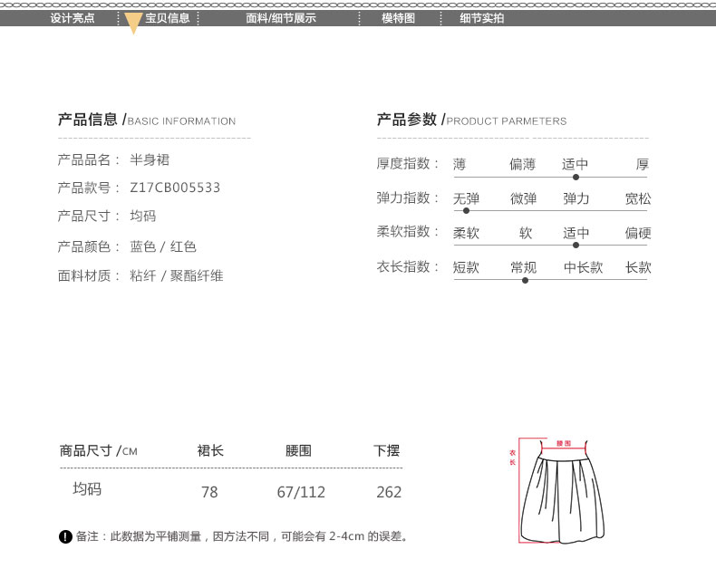Click the 厚度指数 slider dot at 适中
This screenshot has width=716, height=588.
[x=576, y=177]
